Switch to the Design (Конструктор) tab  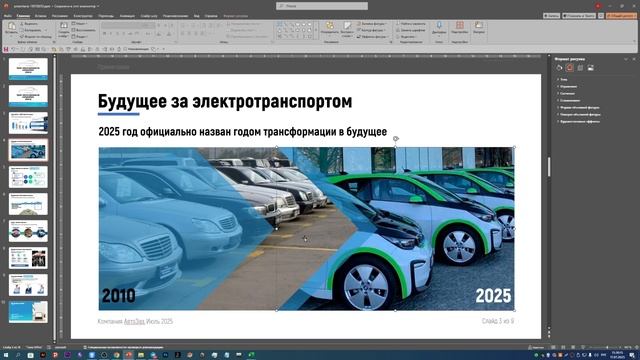pos(83,16)
